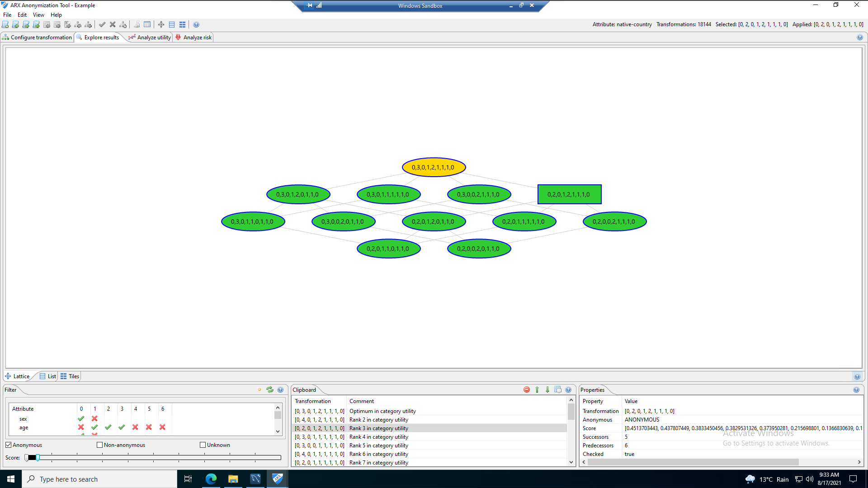This screenshot has height=488, width=868.
Task: Toggle sex level 0 green check
Action: pos(81,418)
